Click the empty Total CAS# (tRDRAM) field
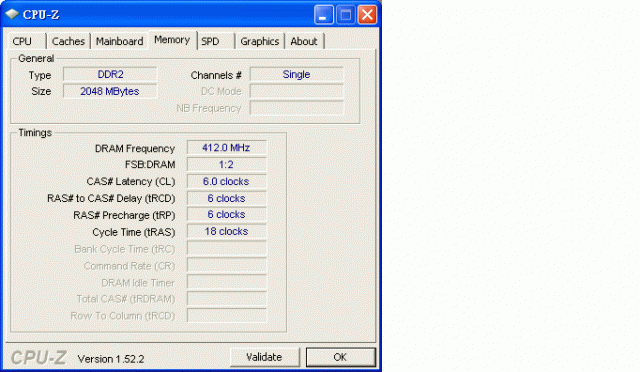The height and width of the screenshot is (372, 640). pos(227,298)
